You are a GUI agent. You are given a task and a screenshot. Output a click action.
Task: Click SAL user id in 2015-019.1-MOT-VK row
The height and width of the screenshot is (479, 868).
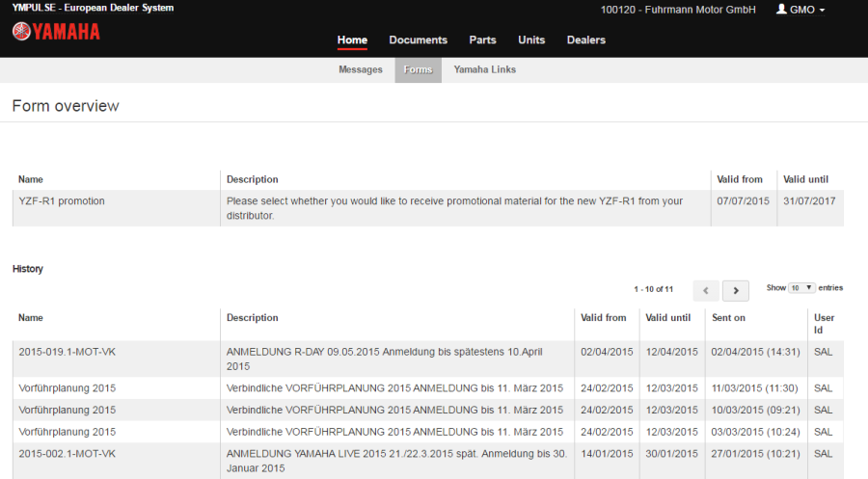point(824,352)
